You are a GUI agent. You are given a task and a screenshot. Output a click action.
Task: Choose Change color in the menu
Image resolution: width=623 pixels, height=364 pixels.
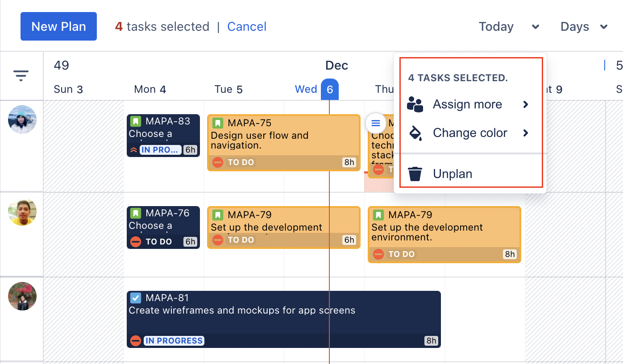pos(470,133)
